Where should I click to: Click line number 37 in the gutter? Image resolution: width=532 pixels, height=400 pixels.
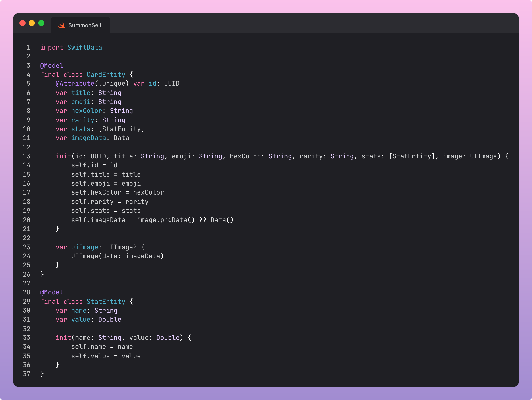coord(26,374)
